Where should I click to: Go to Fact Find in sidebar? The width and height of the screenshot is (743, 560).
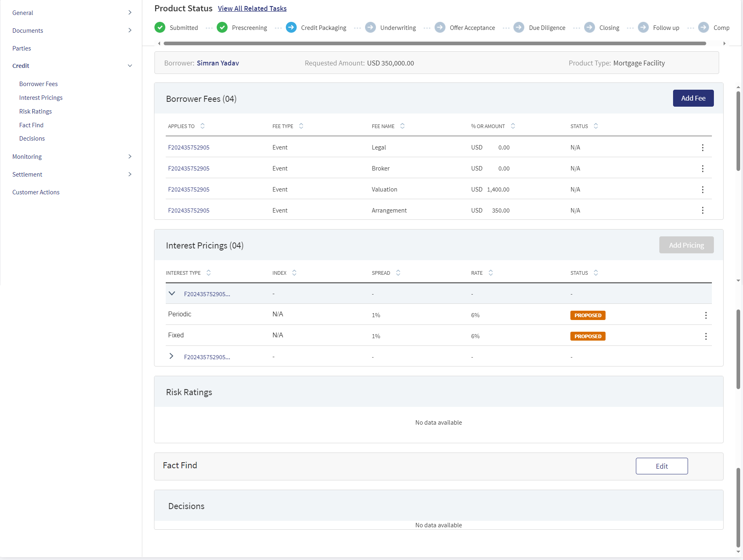pos(31,125)
